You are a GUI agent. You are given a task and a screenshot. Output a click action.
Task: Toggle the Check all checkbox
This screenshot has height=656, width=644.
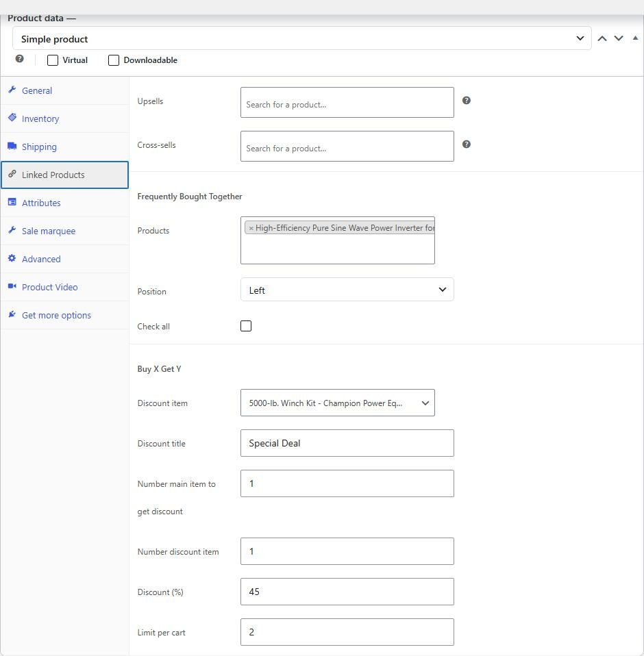(x=246, y=326)
